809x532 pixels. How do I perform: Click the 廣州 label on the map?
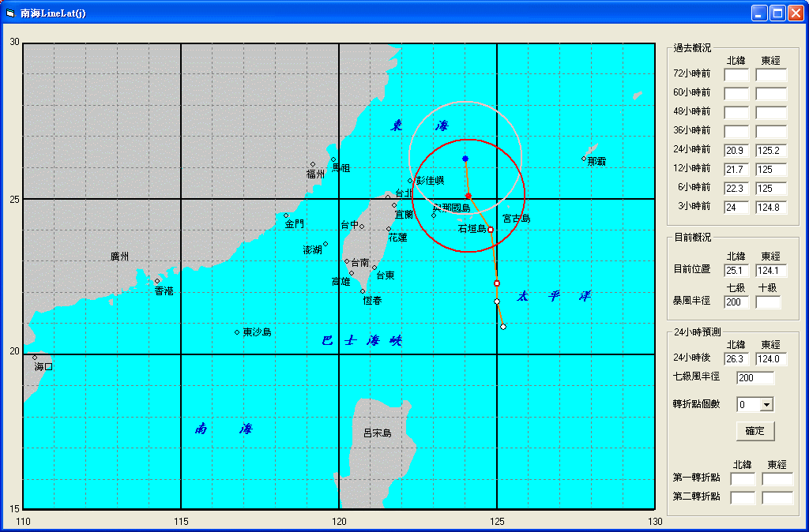[x=120, y=257]
